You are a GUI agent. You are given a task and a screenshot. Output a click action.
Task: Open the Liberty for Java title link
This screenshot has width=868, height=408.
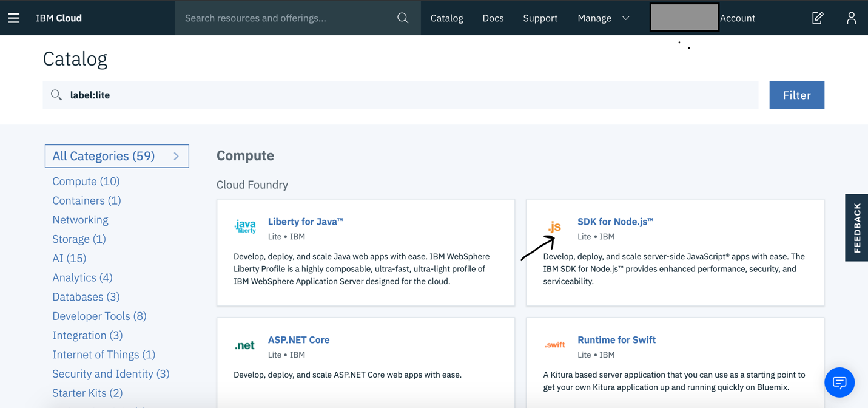tap(306, 222)
